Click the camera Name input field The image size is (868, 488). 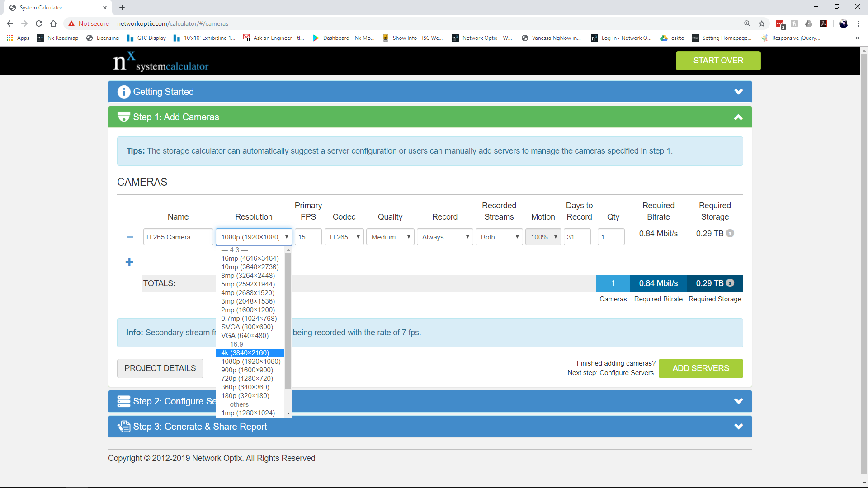click(x=178, y=237)
